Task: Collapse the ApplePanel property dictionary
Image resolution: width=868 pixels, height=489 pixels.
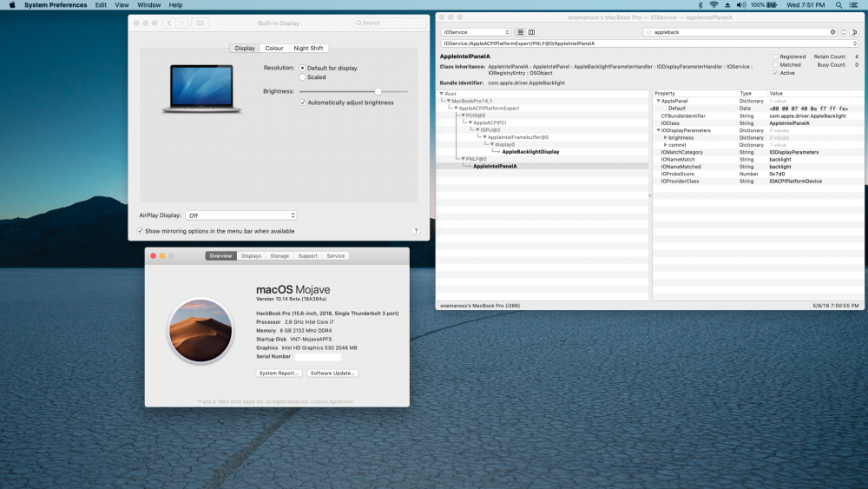Action: [658, 101]
